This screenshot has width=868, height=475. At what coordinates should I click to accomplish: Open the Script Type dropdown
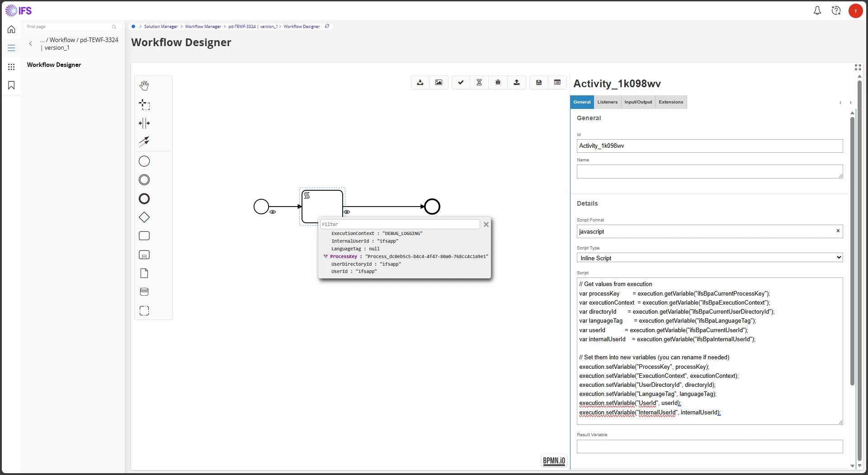(709, 258)
